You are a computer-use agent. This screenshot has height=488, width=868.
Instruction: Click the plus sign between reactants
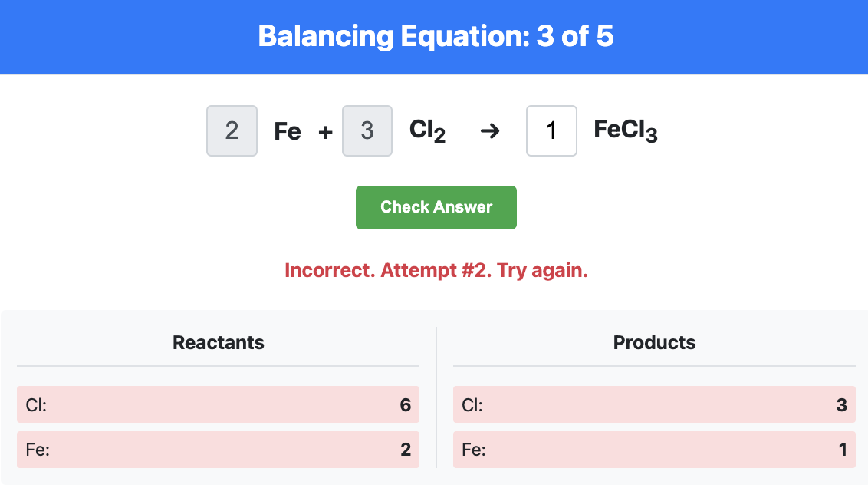[x=325, y=132]
